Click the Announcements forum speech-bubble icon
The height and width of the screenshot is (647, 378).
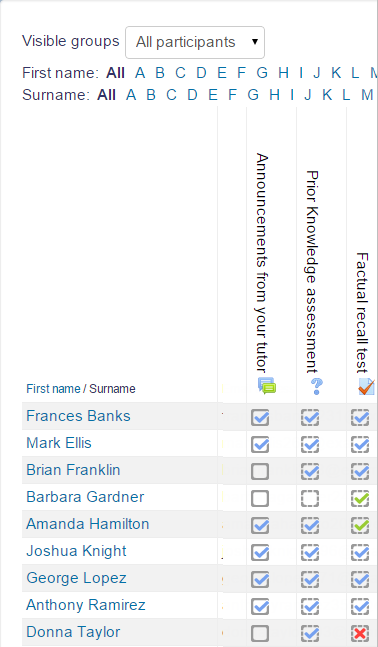pyautogui.click(x=267, y=386)
